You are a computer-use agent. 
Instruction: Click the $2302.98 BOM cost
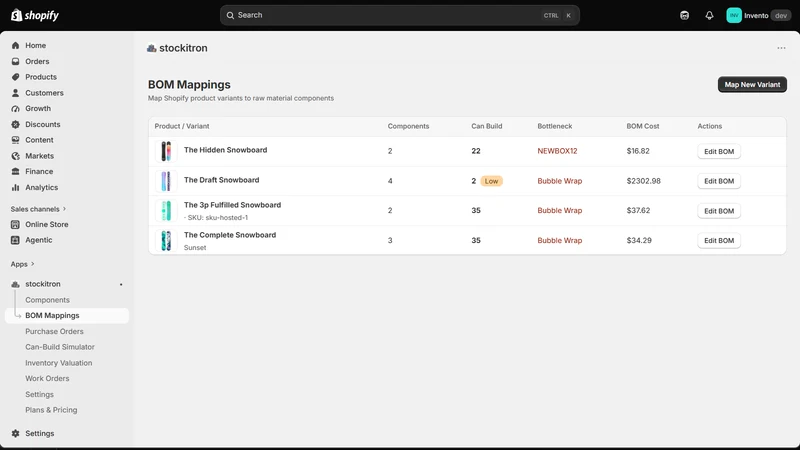point(643,181)
